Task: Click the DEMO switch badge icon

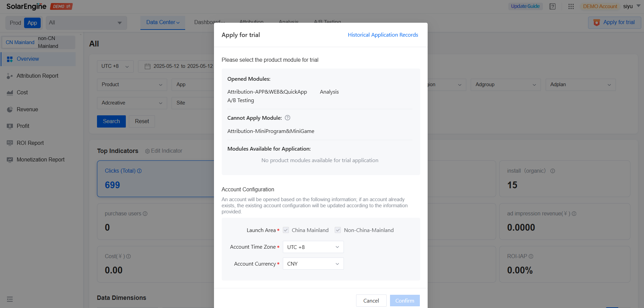Action: 61,6
